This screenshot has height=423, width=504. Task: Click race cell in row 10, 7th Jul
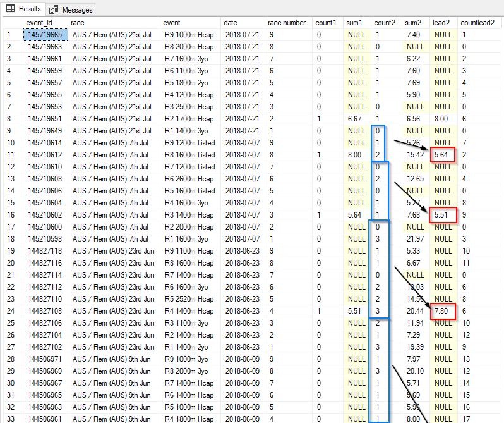[114, 143]
